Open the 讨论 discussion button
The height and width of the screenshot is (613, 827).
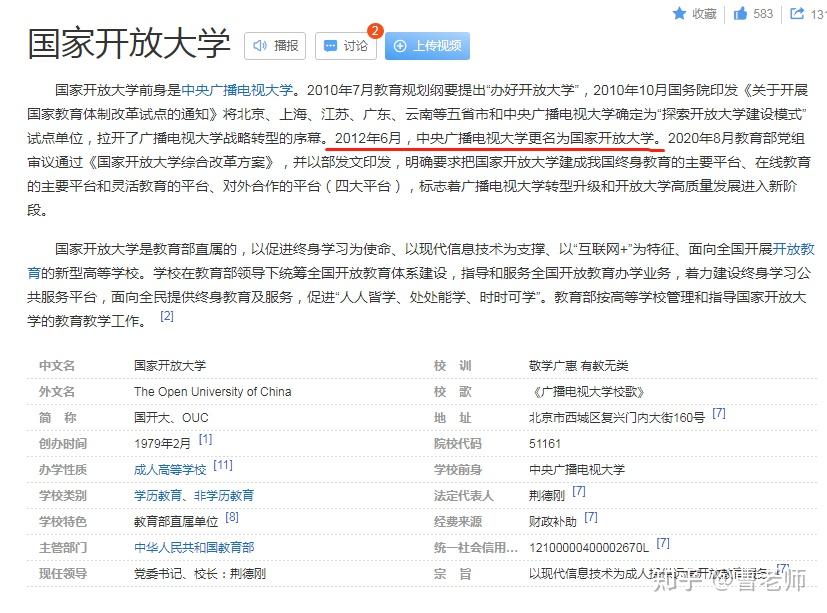pyautogui.click(x=345, y=46)
